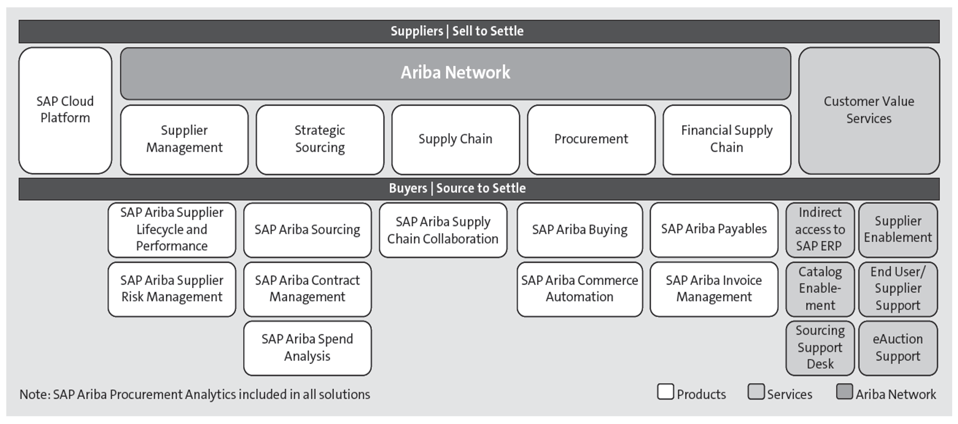Select the SAP Cloud Platform box
The image size is (958, 424).
pyautogui.click(x=65, y=110)
